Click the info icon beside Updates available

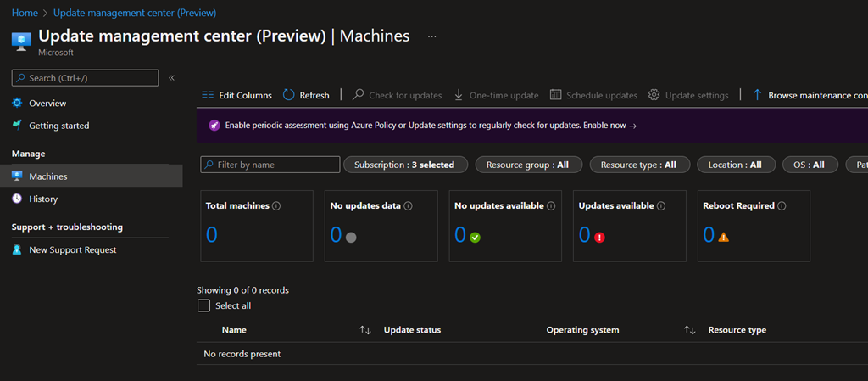pos(661,206)
